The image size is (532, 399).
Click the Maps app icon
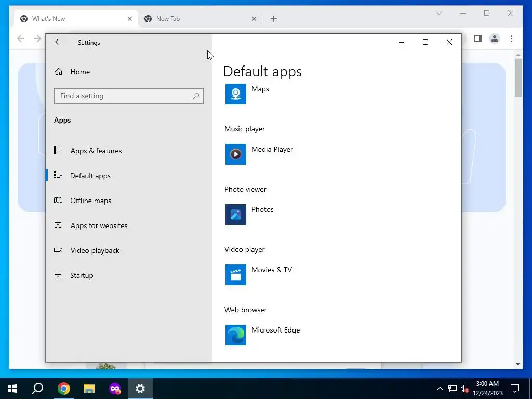[236, 94]
